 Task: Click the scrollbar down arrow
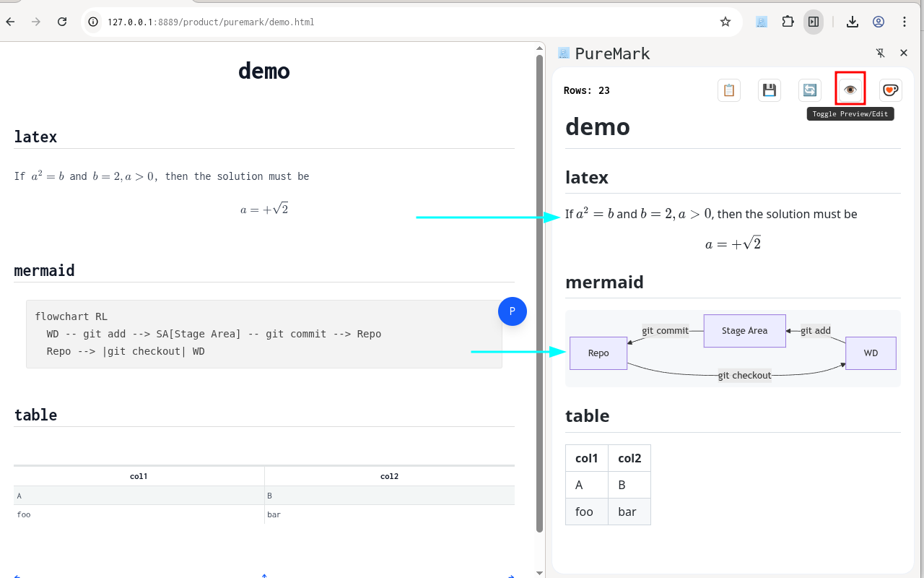[539, 572]
